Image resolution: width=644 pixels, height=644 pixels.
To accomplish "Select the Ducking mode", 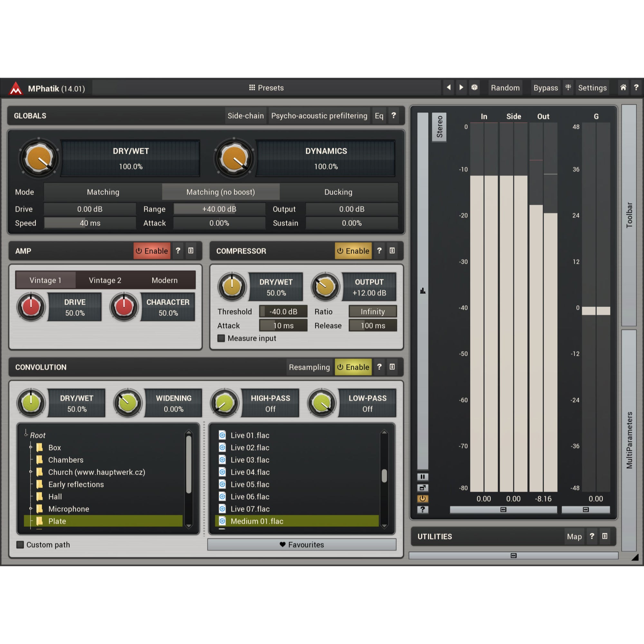I will click(338, 192).
